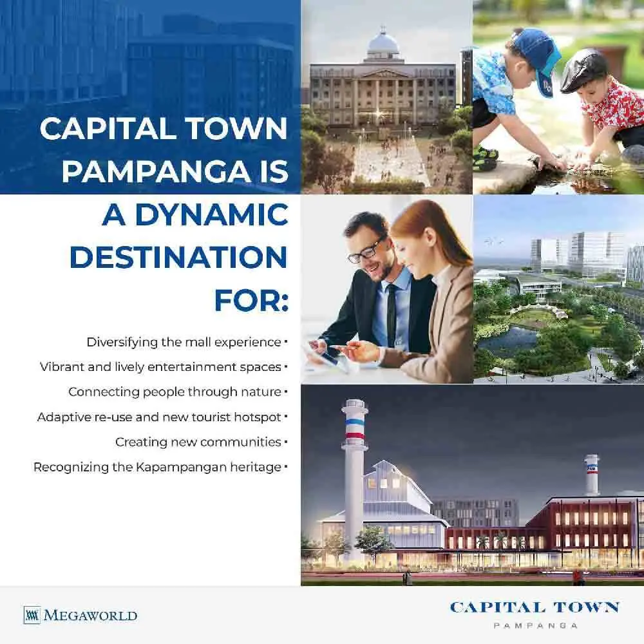The image size is (644, 644).
Task: Click the 'A DYNAMIC DESTINATION FOR:' heading
Action: tap(179, 257)
